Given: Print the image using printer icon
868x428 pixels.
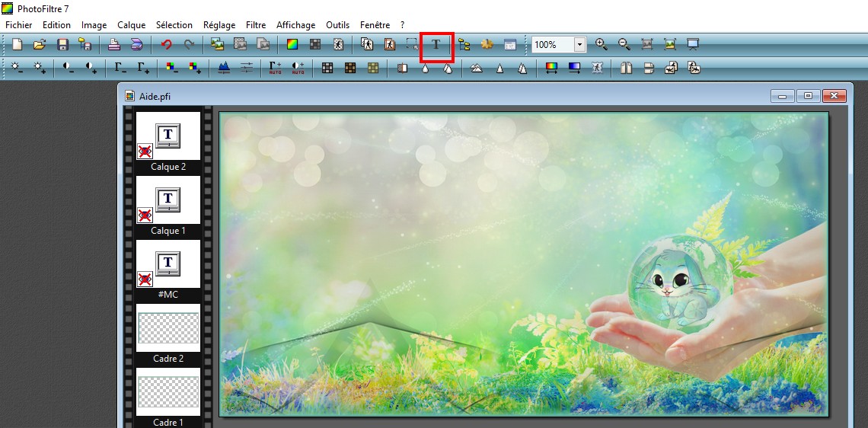Looking at the screenshot, I should (x=114, y=44).
